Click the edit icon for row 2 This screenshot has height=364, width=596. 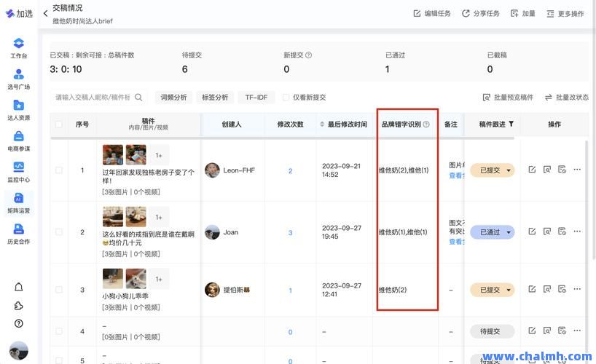click(532, 232)
